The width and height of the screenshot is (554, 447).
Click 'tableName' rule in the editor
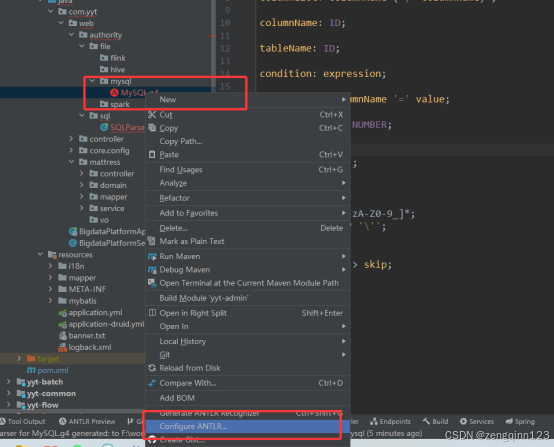pyautogui.click(x=285, y=48)
